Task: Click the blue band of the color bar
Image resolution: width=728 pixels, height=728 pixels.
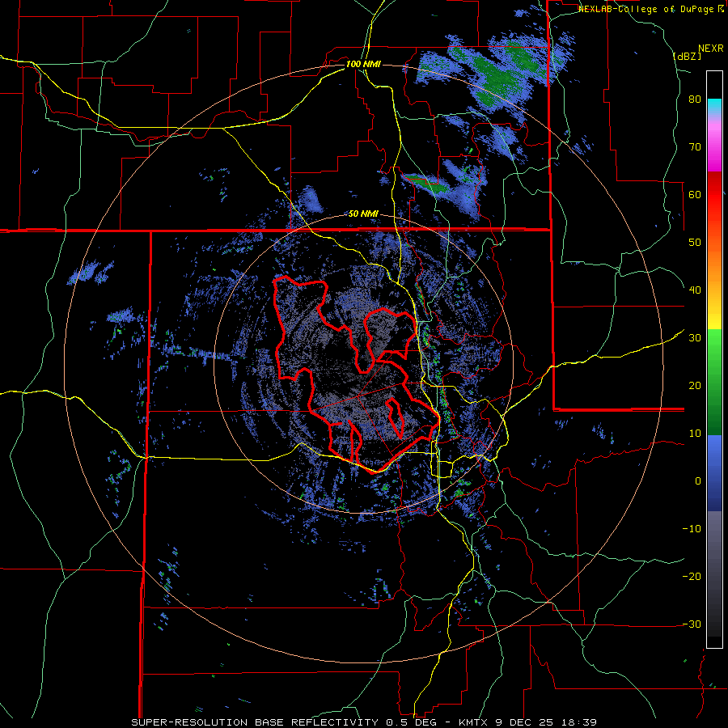Action: pyautogui.click(x=714, y=473)
